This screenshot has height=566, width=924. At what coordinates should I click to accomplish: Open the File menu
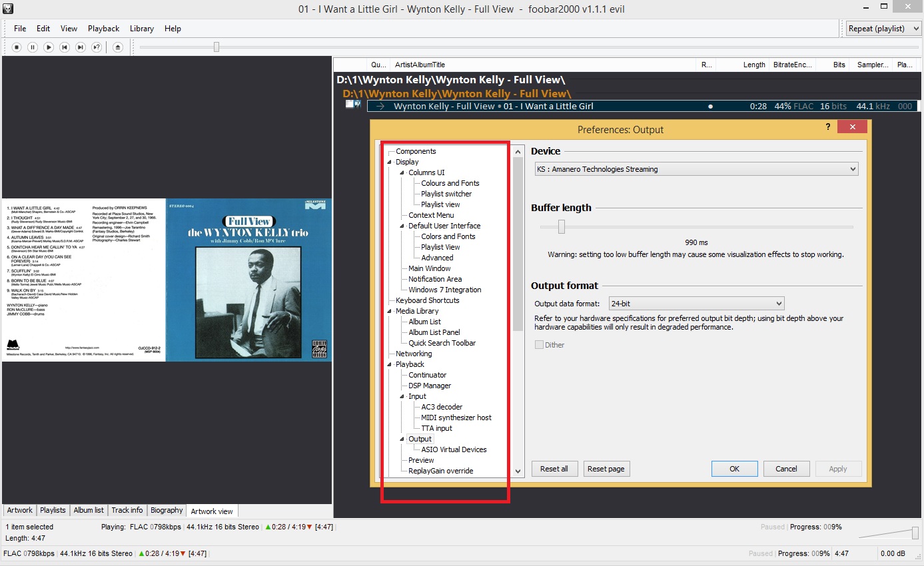20,29
